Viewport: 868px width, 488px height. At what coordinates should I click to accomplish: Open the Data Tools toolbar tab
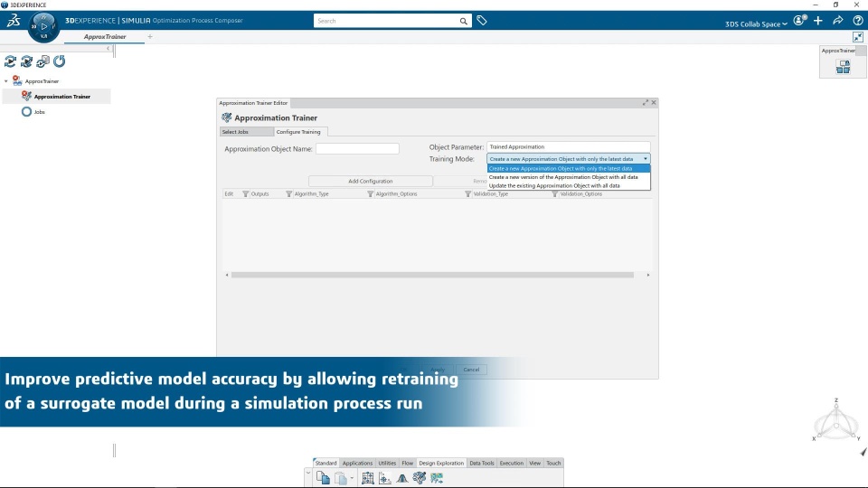(x=482, y=463)
